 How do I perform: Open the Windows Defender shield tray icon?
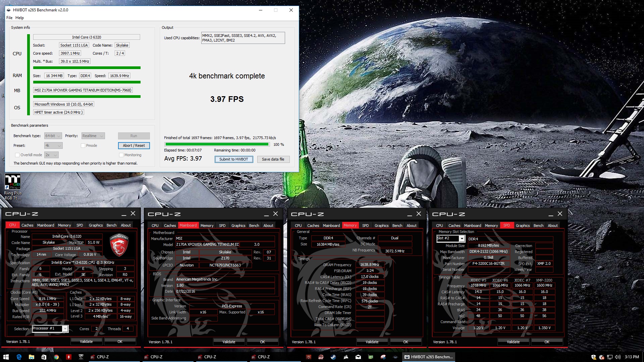tap(594, 357)
